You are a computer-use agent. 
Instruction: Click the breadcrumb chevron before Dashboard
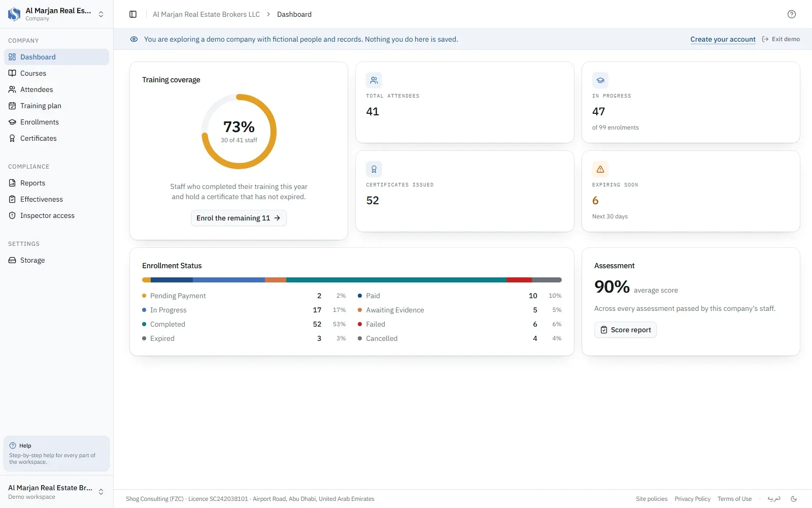tap(268, 14)
